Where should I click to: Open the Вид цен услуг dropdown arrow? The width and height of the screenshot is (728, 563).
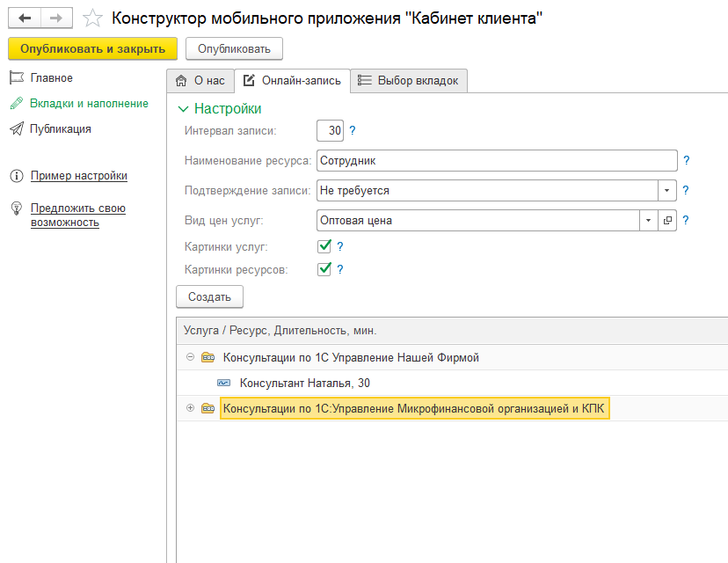pyautogui.click(x=648, y=221)
